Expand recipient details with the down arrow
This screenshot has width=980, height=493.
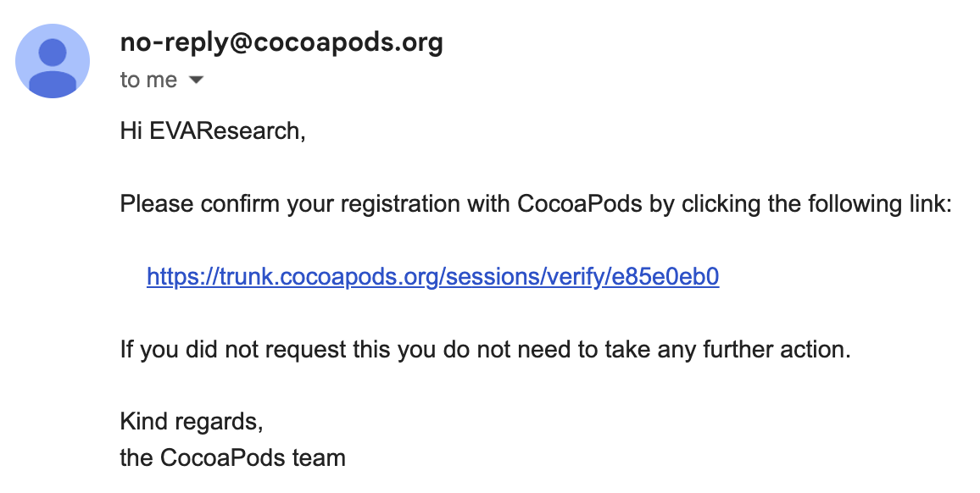coord(196,80)
